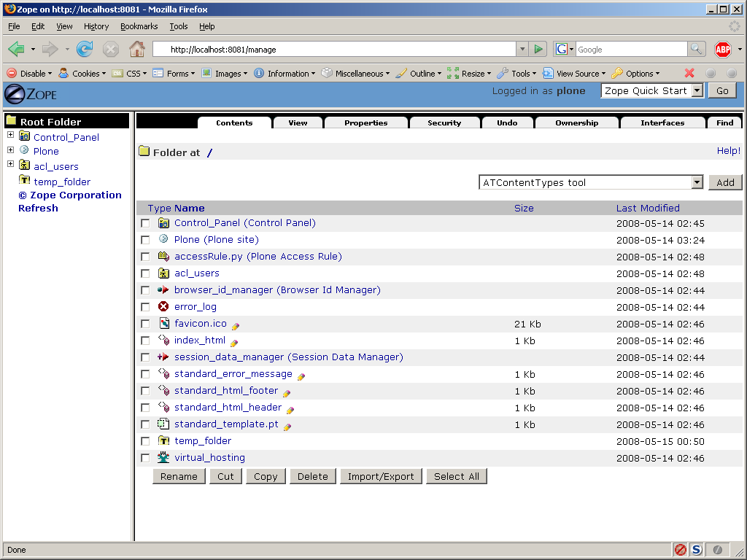Check the virtual_hosting checkbox
The width and height of the screenshot is (747, 560).
[145, 458]
